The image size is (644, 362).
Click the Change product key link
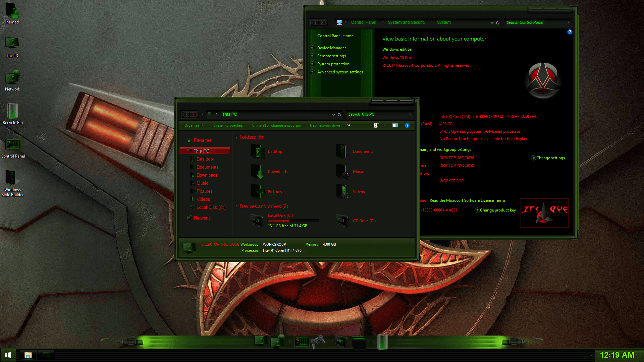pos(498,210)
